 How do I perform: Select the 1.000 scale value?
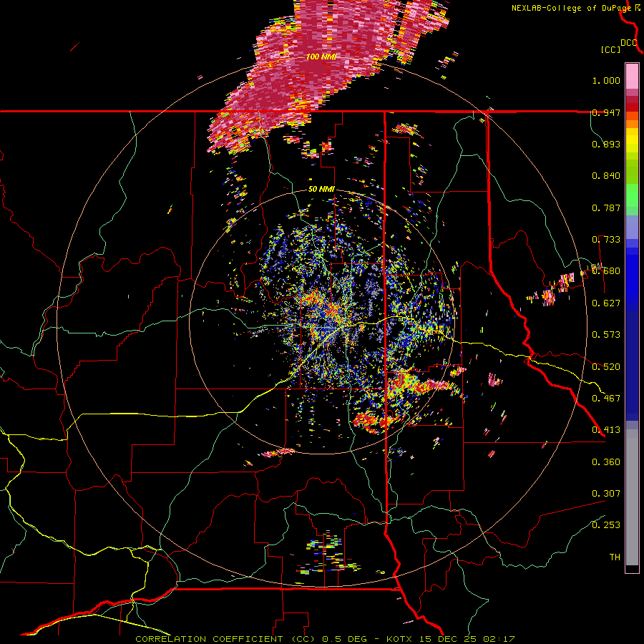coord(606,80)
